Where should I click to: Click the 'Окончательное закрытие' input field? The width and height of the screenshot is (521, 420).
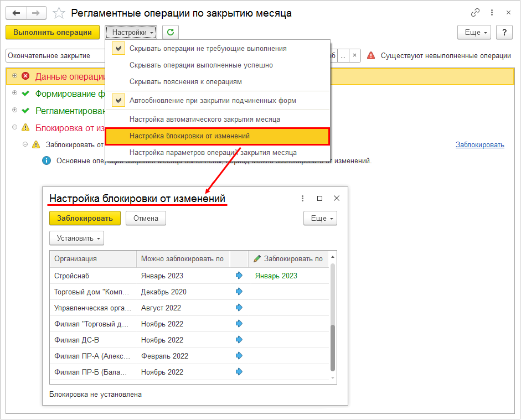coord(55,55)
